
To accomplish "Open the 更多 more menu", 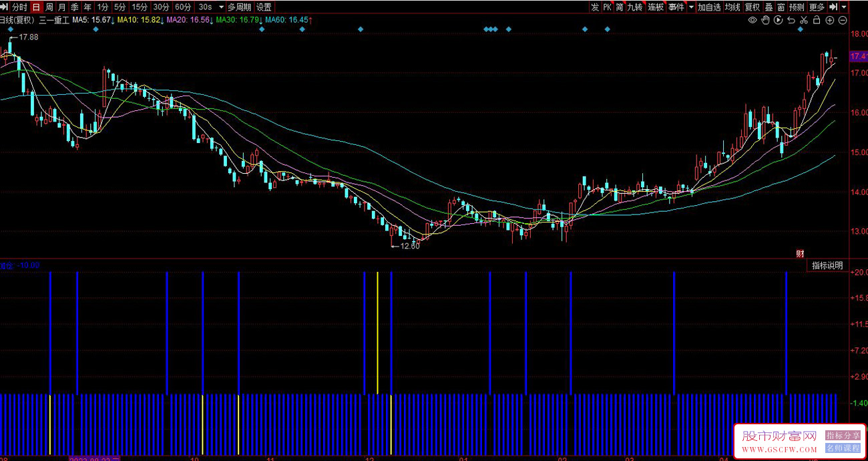I will coord(817,7).
